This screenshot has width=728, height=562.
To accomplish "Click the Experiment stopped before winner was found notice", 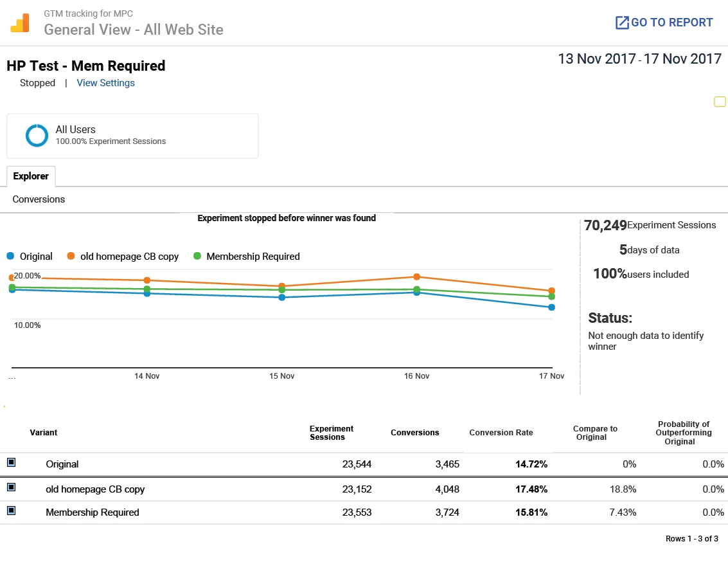I will point(287,218).
